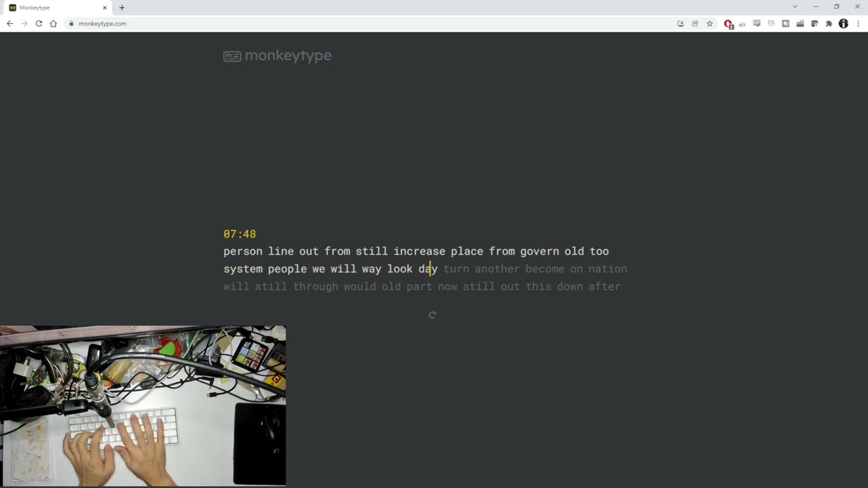868x488 pixels.
Task: Reload the monkeytype page
Action: tap(39, 24)
